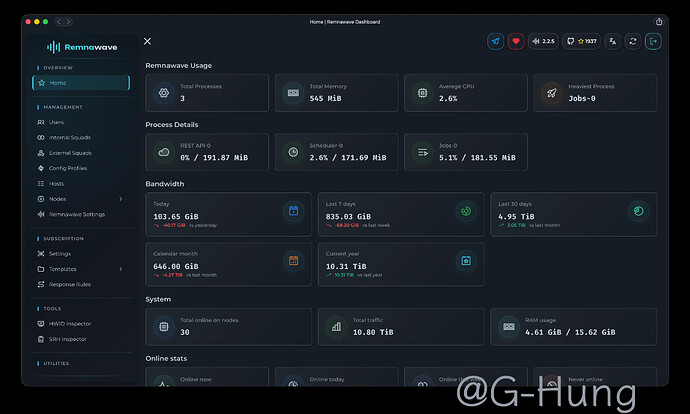
Task: Click the HWID Inspector icon
Action: [41, 324]
